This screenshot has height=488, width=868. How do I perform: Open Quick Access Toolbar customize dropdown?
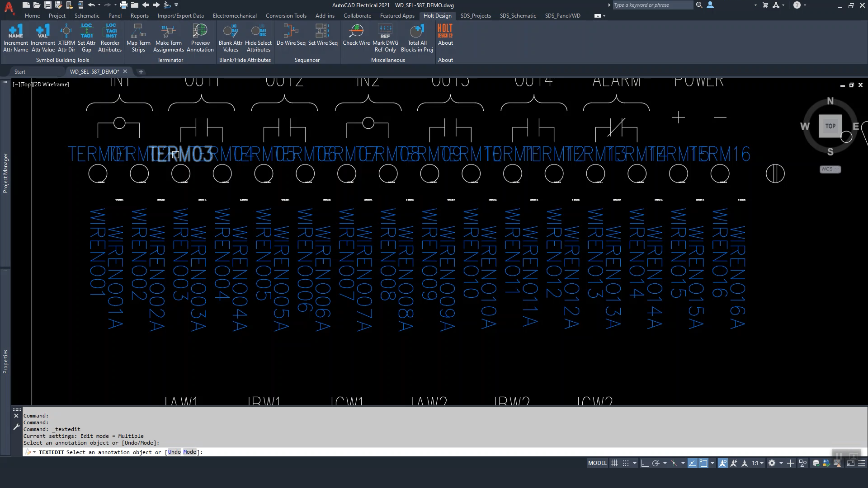176,5
